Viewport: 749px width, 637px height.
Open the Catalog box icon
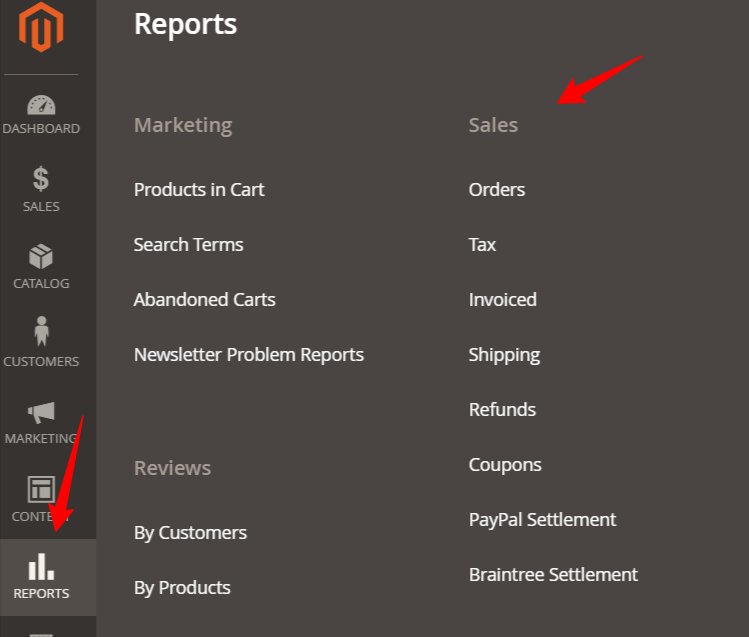click(x=41, y=256)
